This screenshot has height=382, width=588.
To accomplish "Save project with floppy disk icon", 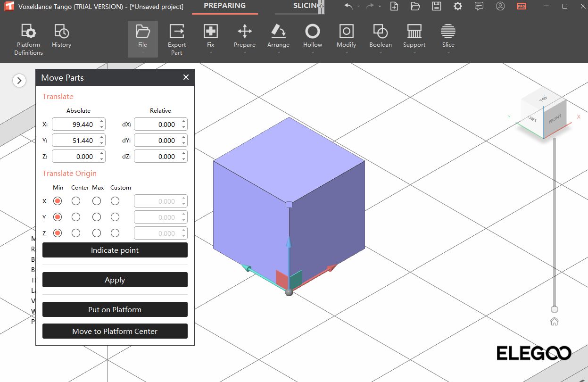I will (x=437, y=6).
